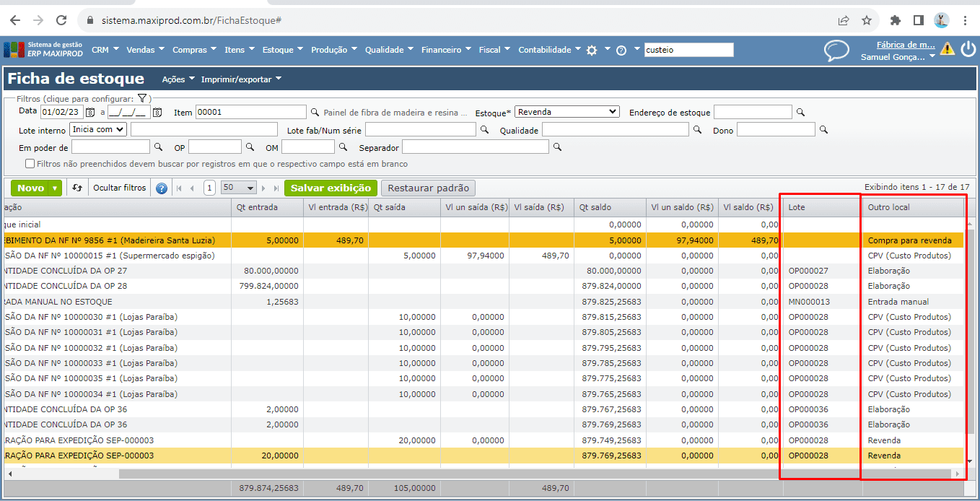Click the chat speech bubble icon

pyautogui.click(x=836, y=51)
